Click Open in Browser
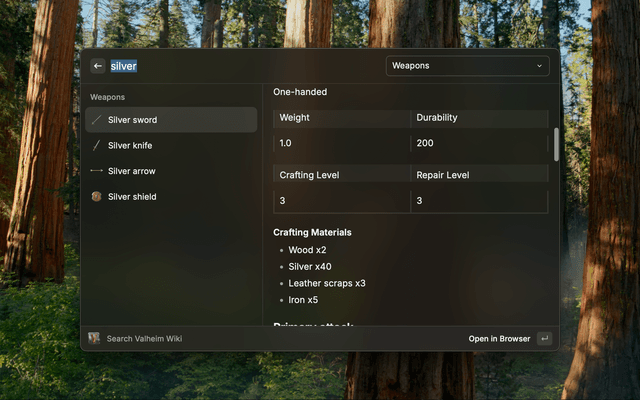This screenshot has width=640, height=400. [x=499, y=339]
